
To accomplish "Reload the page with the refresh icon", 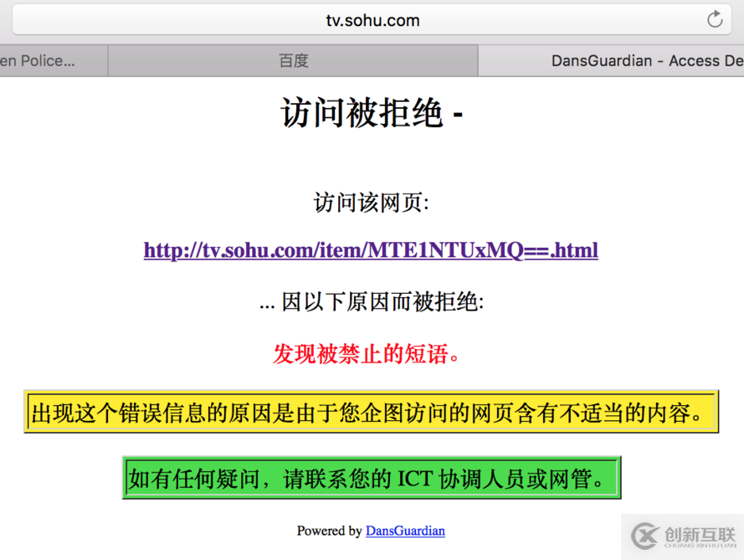I will click(x=715, y=19).
